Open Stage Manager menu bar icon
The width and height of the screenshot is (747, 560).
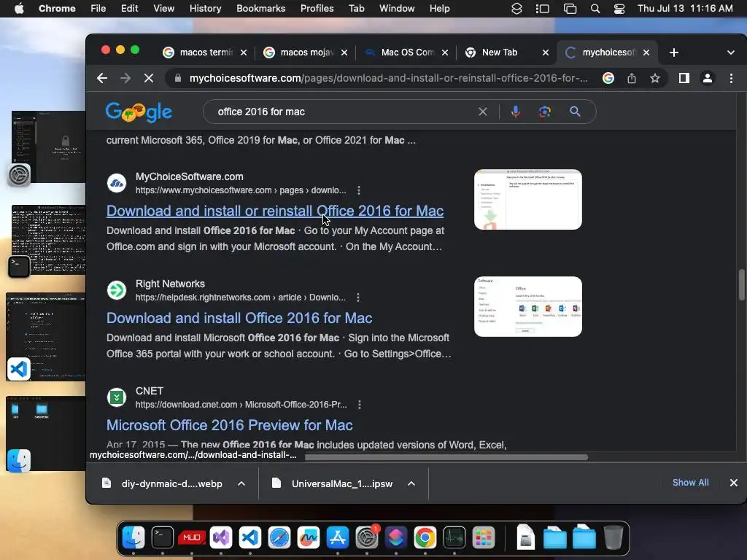(x=542, y=8)
